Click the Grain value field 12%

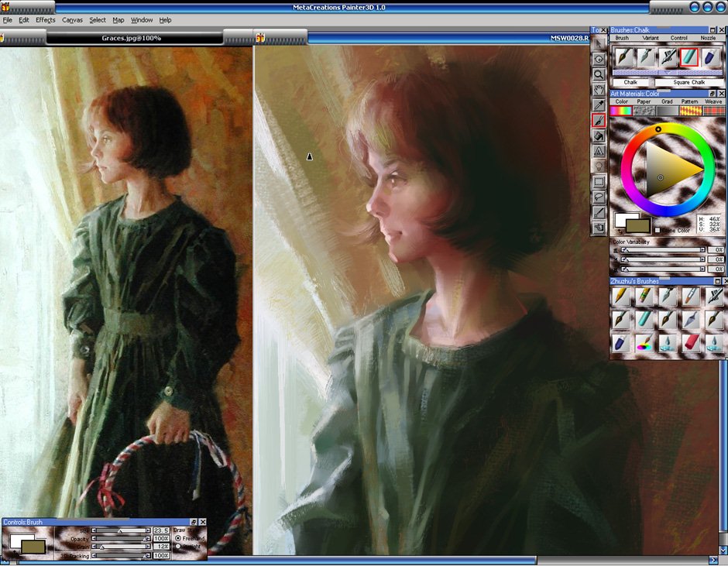[x=161, y=547]
